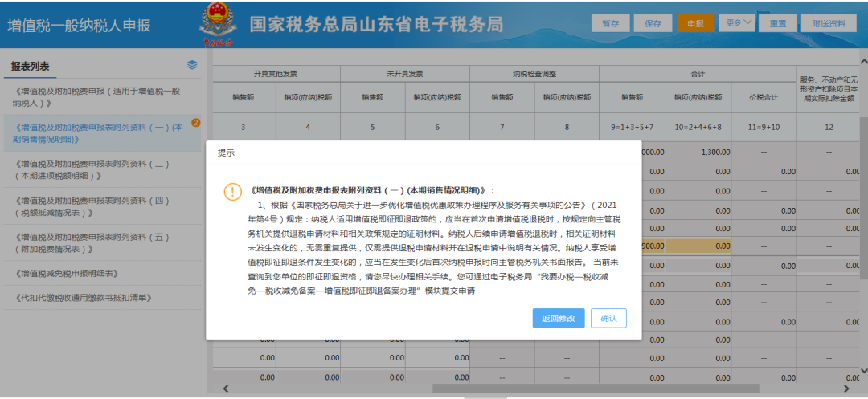Click the 暂存 button in the header

click(x=611, y=23)
